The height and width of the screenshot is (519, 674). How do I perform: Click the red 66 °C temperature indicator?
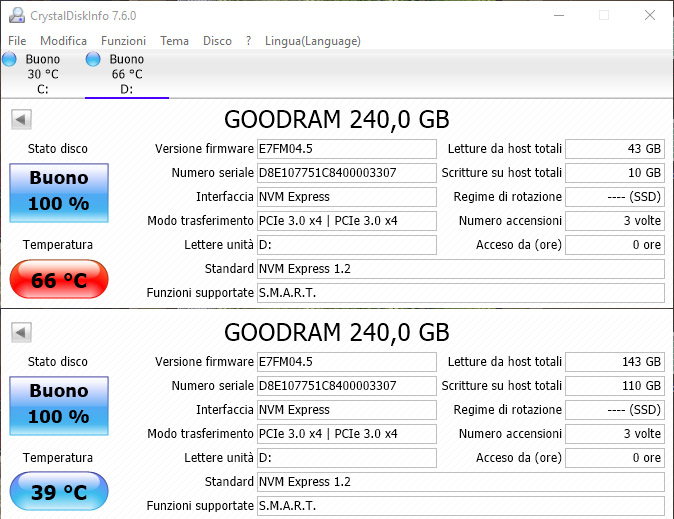[58, 280]
